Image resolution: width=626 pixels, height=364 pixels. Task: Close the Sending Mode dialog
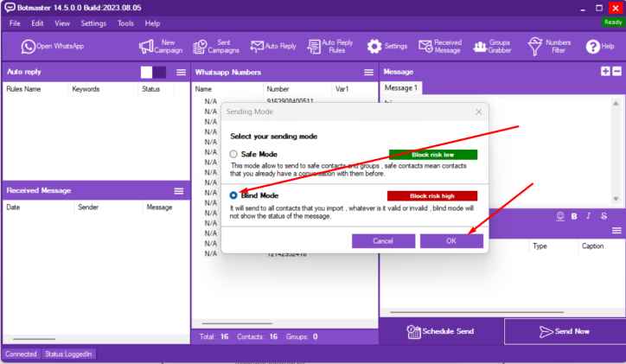479,112
